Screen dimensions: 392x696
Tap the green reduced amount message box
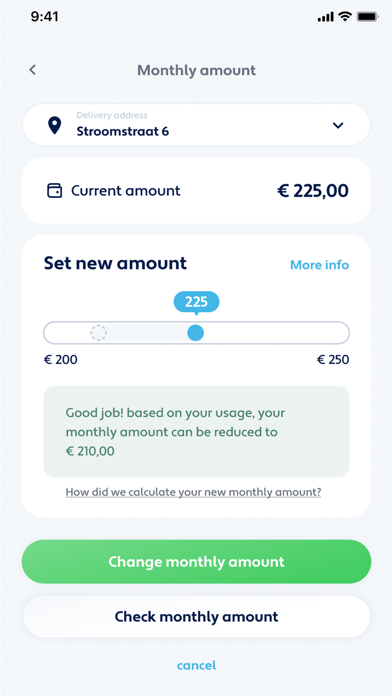[x=196, y=431]
